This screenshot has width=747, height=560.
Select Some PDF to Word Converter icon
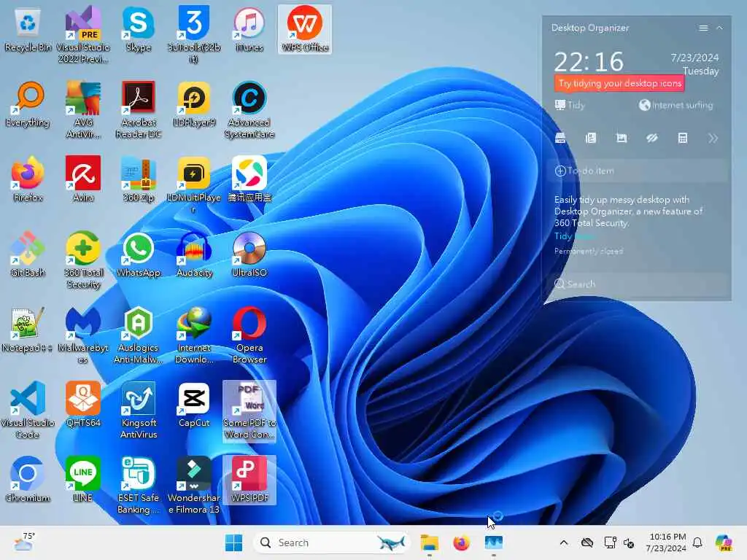click(x=249, y=411)
